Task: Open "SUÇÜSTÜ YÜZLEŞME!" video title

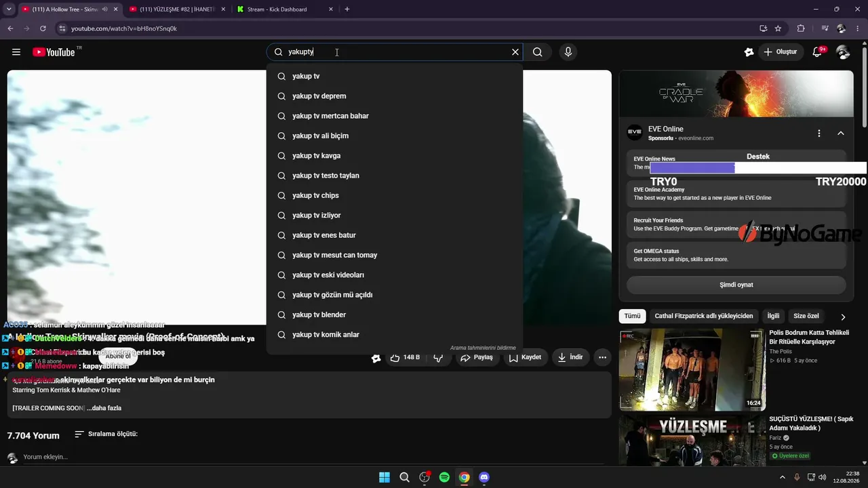Action: 811,424
